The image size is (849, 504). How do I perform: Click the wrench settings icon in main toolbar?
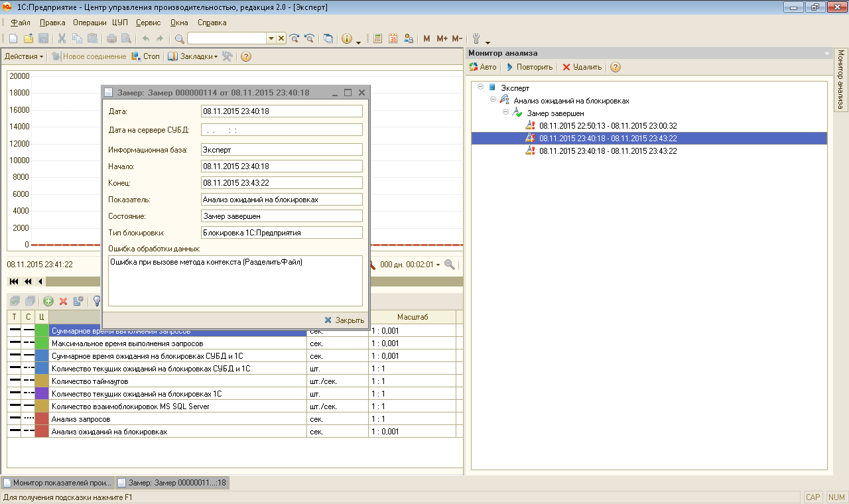coord(476,38)
